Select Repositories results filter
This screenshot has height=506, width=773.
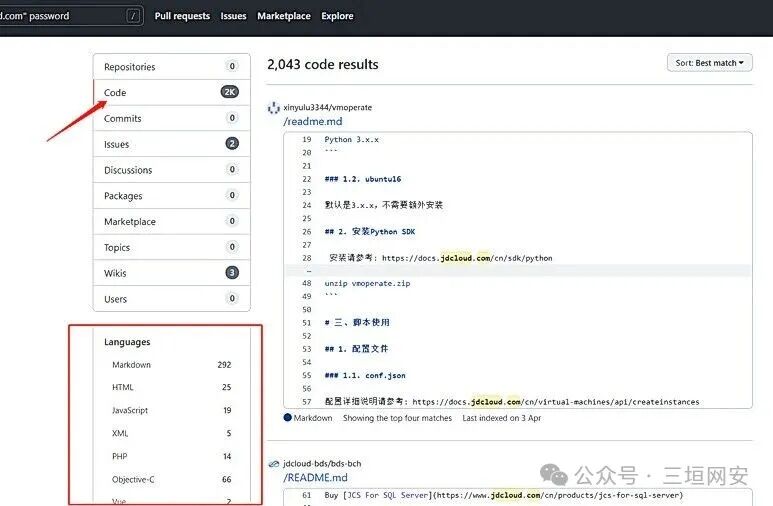click(x=172, y=67)
